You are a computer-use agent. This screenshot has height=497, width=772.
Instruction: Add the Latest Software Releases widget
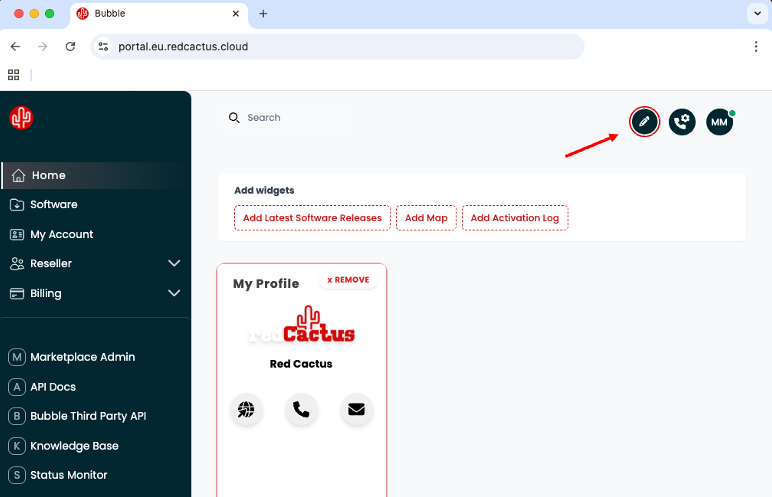(x=312, y=218)
